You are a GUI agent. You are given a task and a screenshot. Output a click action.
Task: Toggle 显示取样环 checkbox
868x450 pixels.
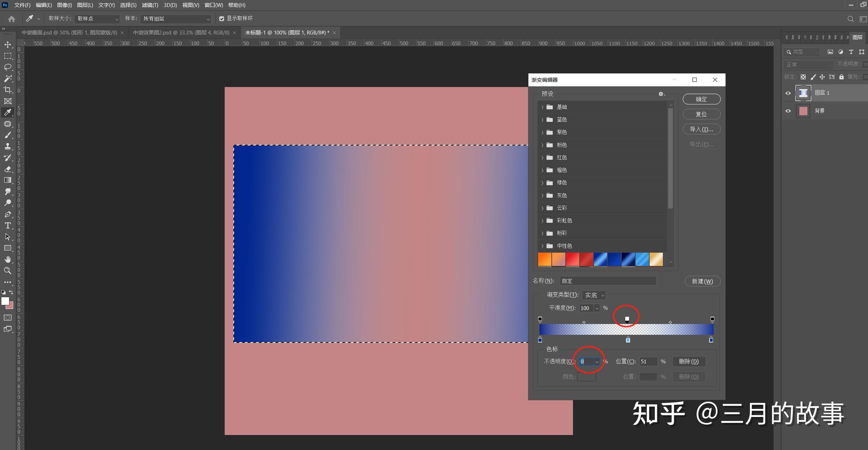click(222, 19)
